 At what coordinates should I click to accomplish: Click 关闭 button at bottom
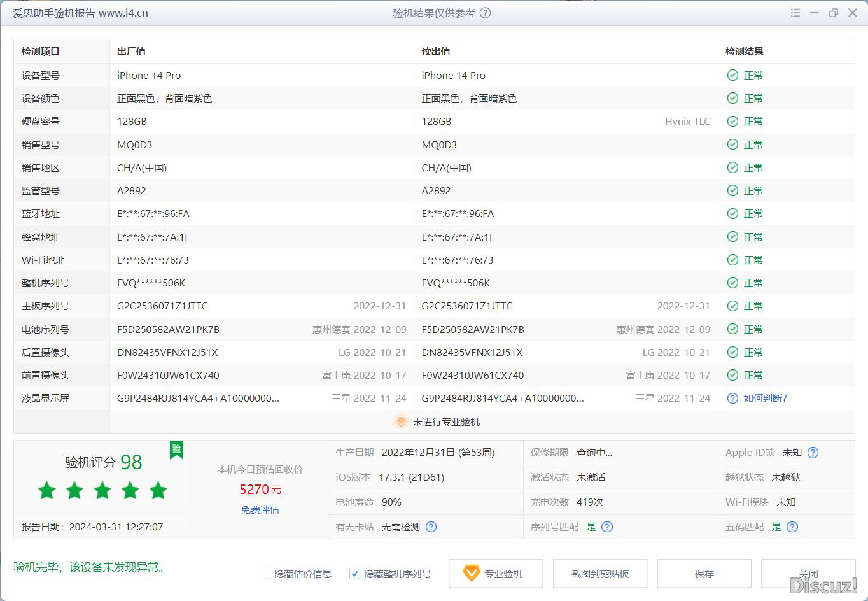tap(808, 574)
